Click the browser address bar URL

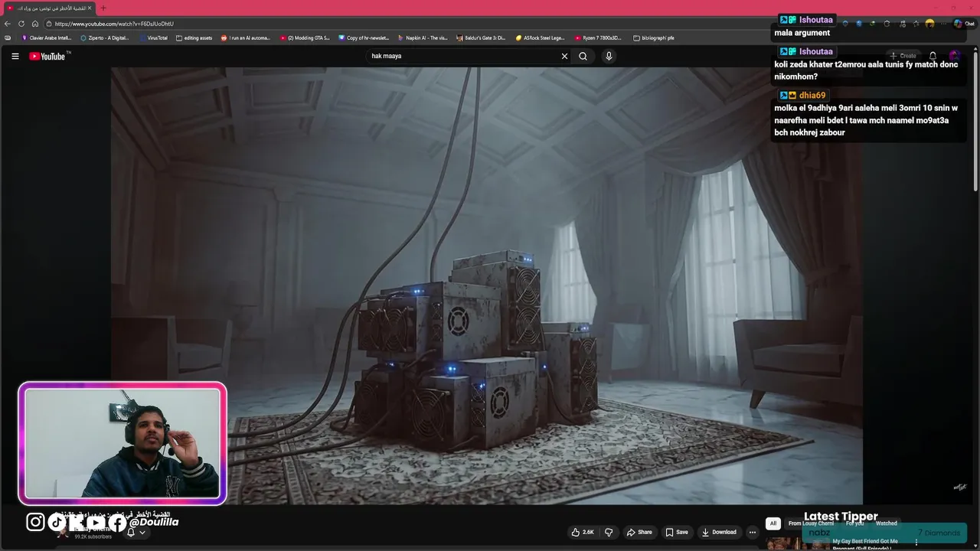[x=114, y=24]
